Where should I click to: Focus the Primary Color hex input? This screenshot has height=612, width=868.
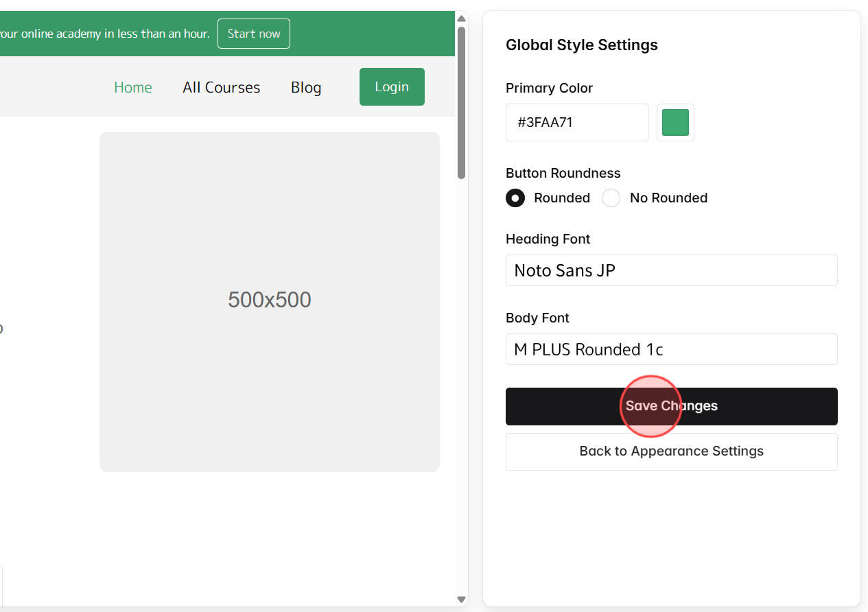point(576,122)
